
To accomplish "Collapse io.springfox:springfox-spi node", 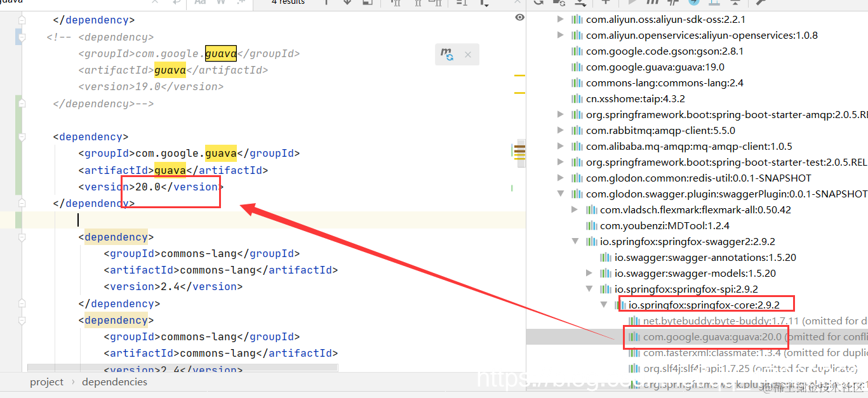I will (x=589, y=289).
